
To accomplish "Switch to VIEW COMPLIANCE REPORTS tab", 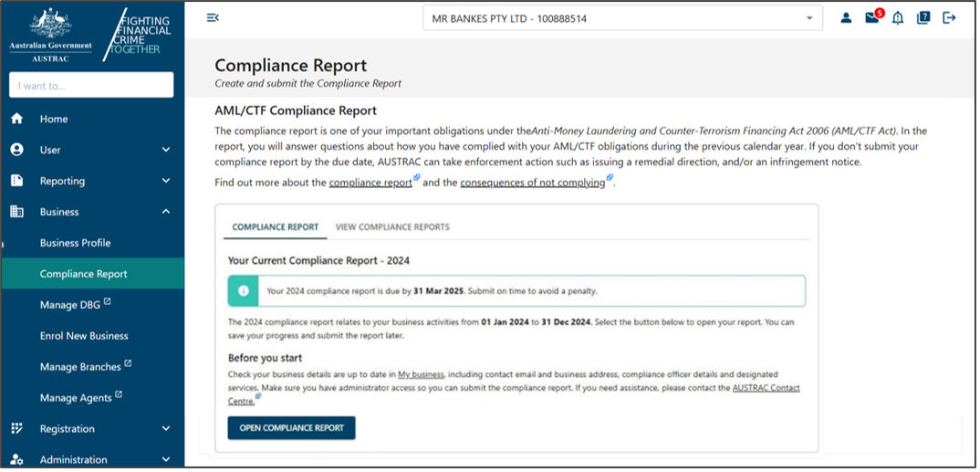I will point(392,227).
